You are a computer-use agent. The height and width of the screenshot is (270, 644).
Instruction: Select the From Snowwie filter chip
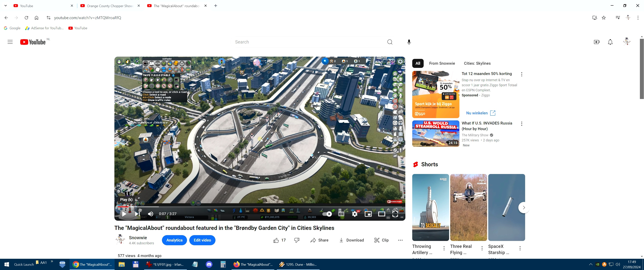(x=442, y=63)
